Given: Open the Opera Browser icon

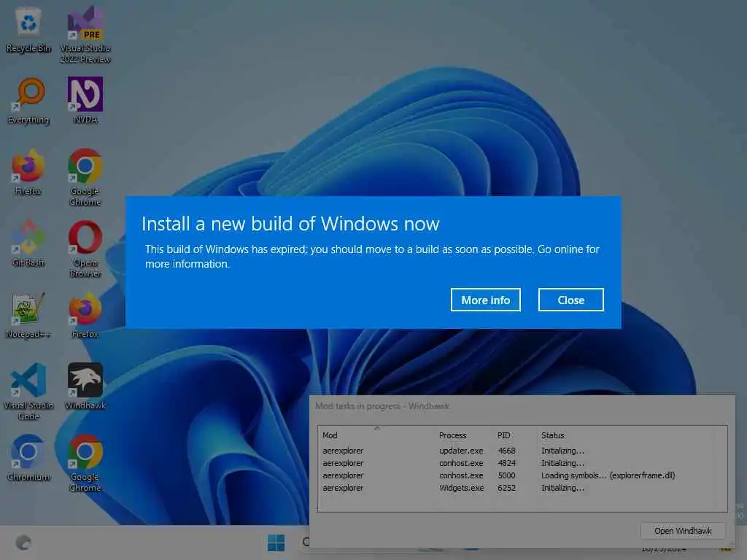Looking at the screenshot, I should 85,249.
